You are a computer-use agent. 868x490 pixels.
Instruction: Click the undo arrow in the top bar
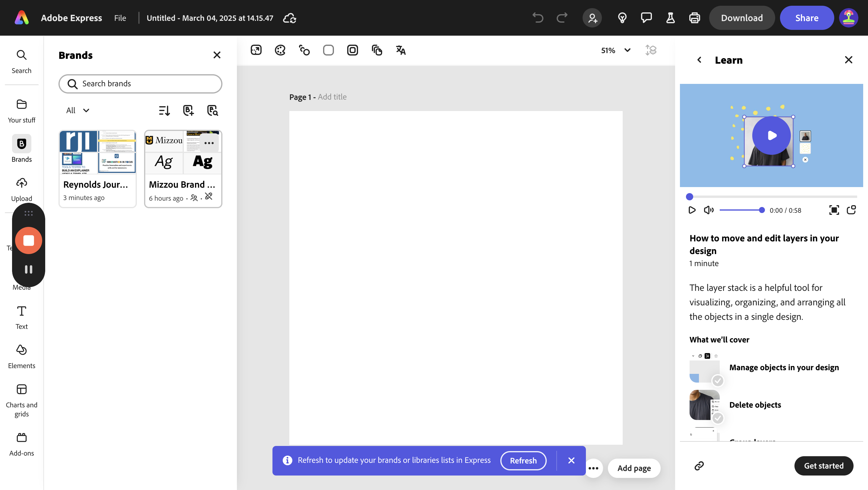[x=537, y=18]
